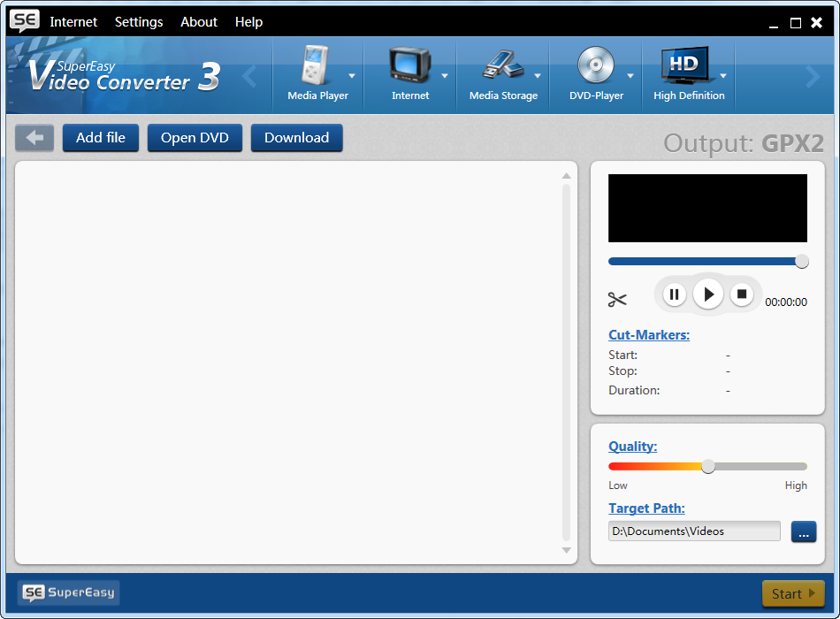Click the Output: GPX2 label
The width and height of the screenshot is (840, 619).
coord(744,143)
